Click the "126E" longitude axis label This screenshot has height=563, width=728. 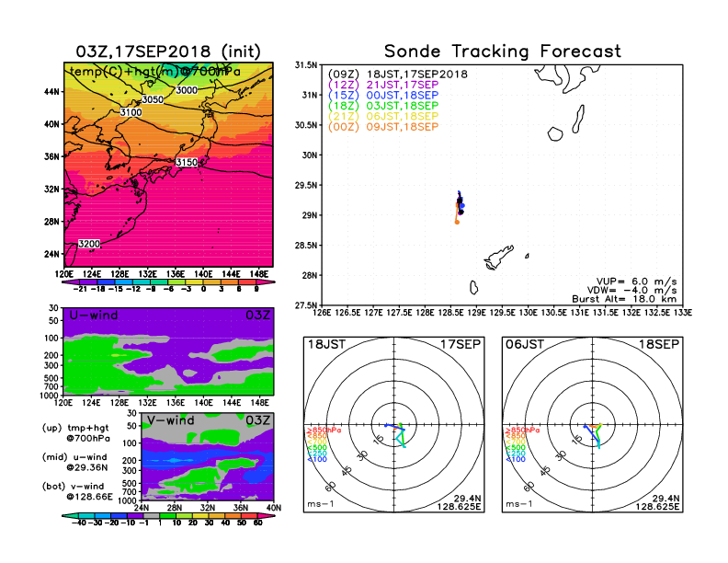point(322,313)
